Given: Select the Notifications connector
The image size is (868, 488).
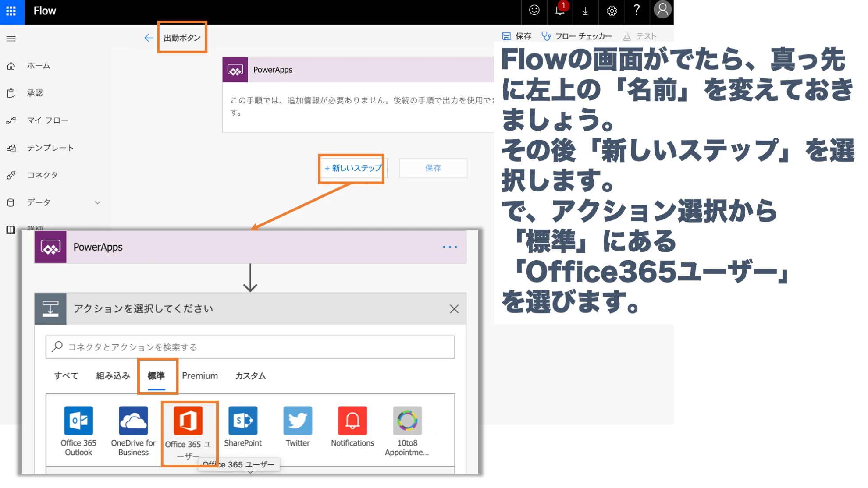Looking at the screenshot, I should [x=352, y=427].
